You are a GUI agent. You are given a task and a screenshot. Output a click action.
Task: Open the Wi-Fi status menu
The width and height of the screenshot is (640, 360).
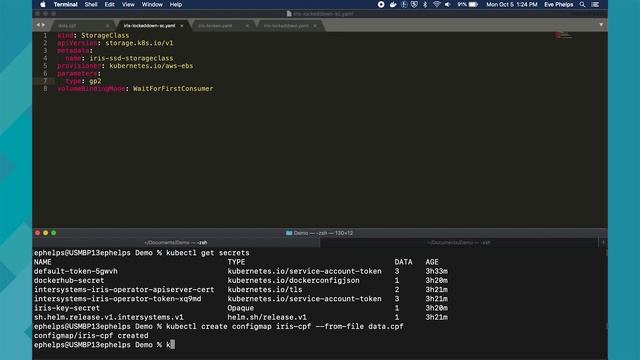[x=437, y=4]
